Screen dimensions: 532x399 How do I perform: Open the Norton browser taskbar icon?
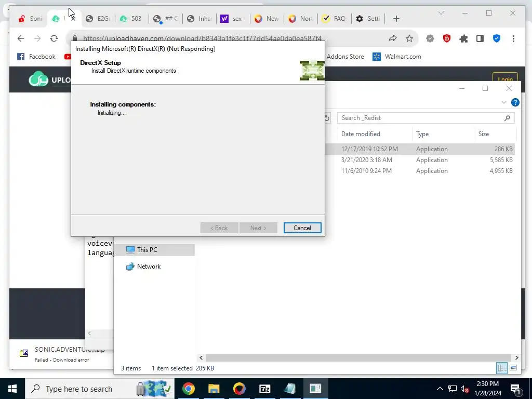[x=239, y=389]
